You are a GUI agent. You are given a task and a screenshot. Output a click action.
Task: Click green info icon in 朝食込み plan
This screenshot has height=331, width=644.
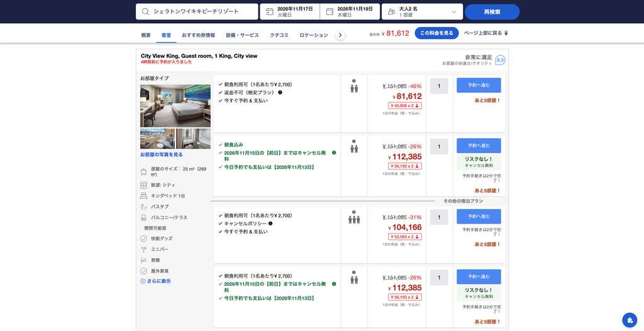point(334,153)
